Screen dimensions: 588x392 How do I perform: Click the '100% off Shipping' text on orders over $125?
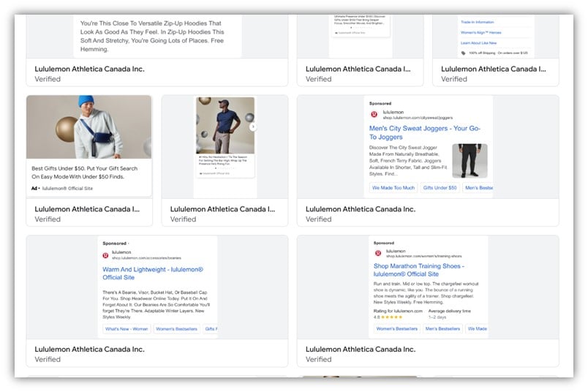pos(498,53)
